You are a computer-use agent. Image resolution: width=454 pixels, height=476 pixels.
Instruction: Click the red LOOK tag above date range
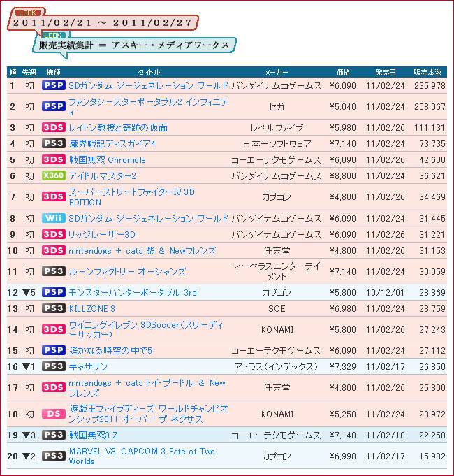[27, 13]
